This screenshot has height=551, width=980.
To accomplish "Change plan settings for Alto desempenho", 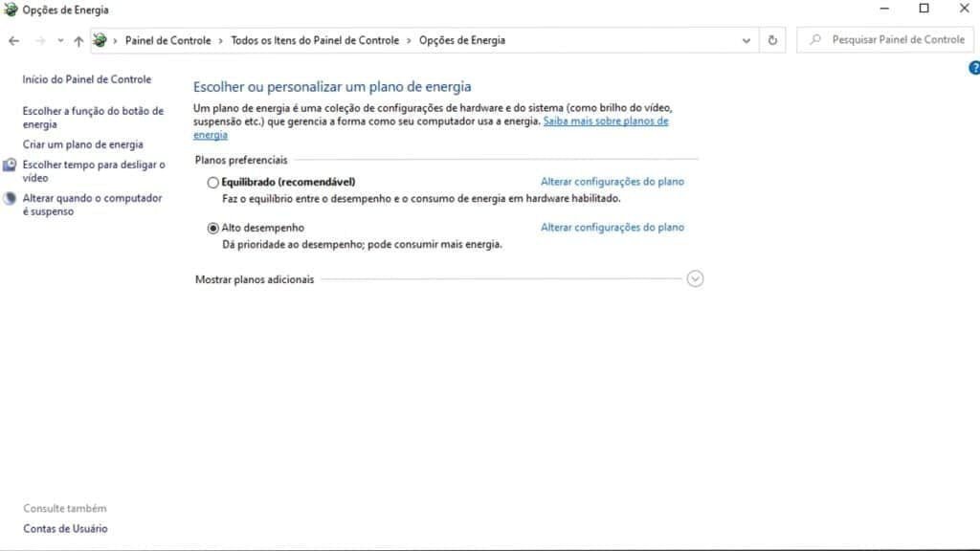I will point(612,228).
